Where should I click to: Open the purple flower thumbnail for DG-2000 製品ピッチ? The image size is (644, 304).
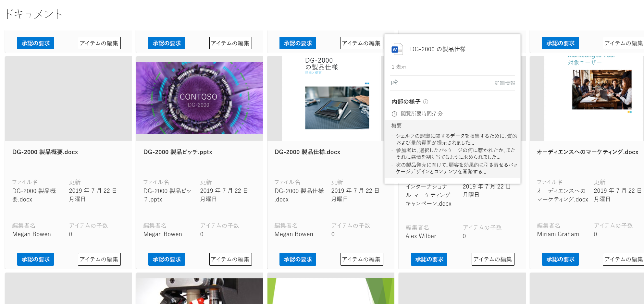(x=200, y=98)
